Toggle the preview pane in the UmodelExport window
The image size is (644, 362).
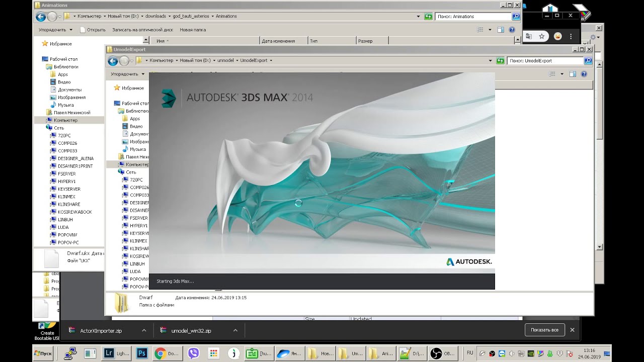573,74
